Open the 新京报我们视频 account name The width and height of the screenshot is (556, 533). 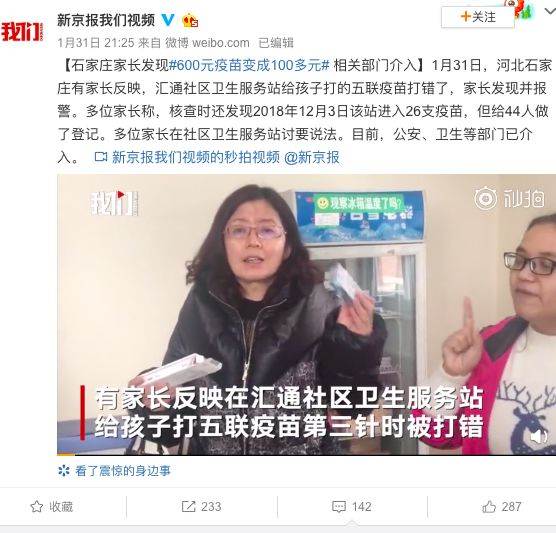pyautogui.click(x=106, y=20)
